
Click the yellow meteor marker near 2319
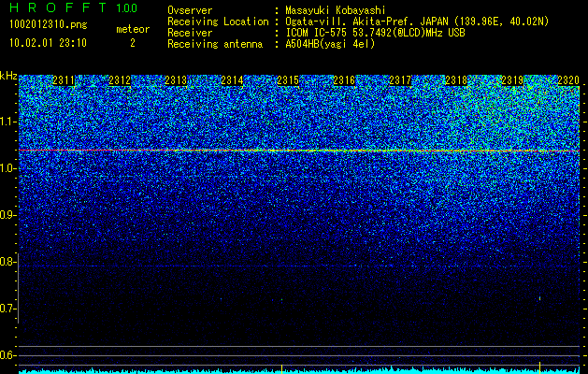(x=539, y=367)
